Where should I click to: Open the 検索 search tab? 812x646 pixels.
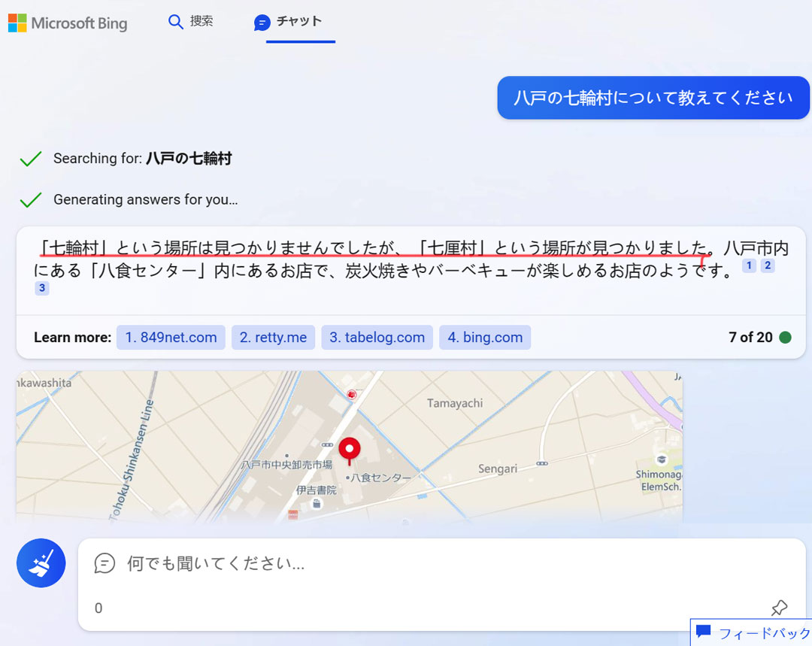tap(190, 21)
